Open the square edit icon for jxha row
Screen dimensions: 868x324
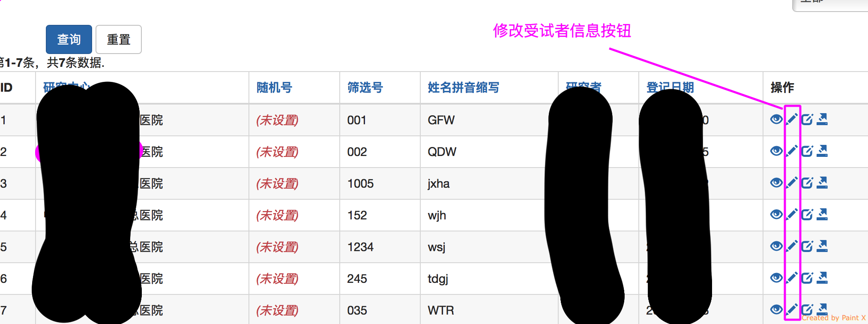point(807,183)
